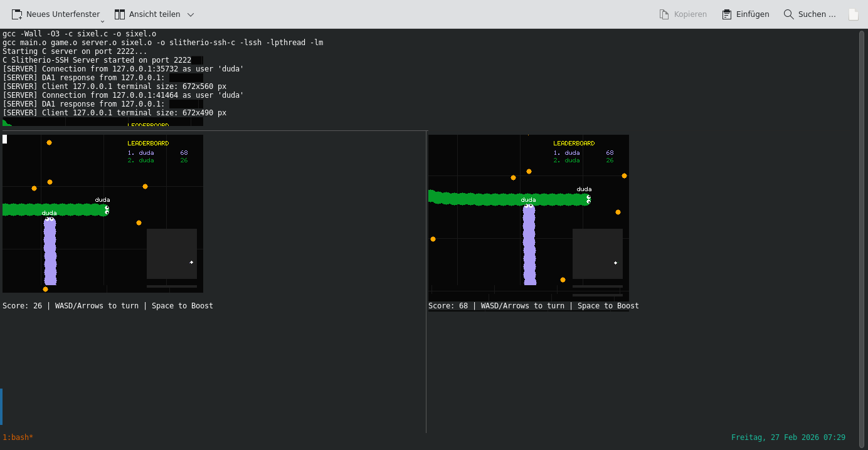The width and height of the screenshot is (868, 450).
Task: Select the 1:bash* session tab
Action: point(17,437)
